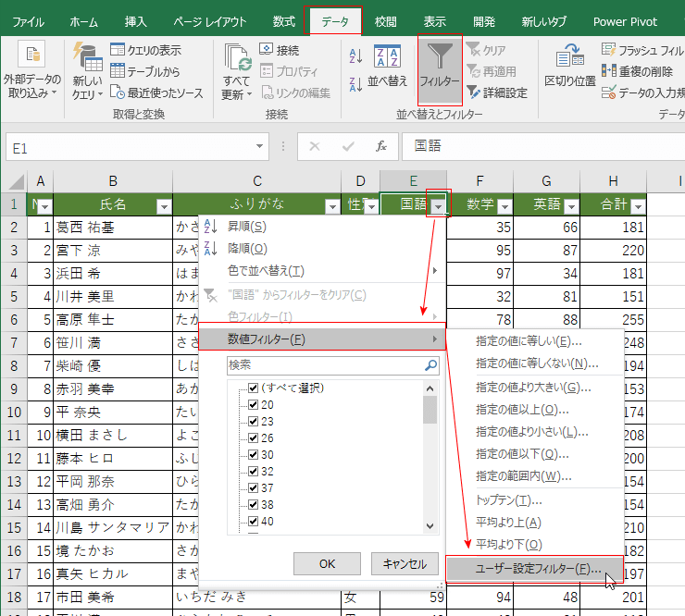Uncheck the value 20 checkbox

253,405
